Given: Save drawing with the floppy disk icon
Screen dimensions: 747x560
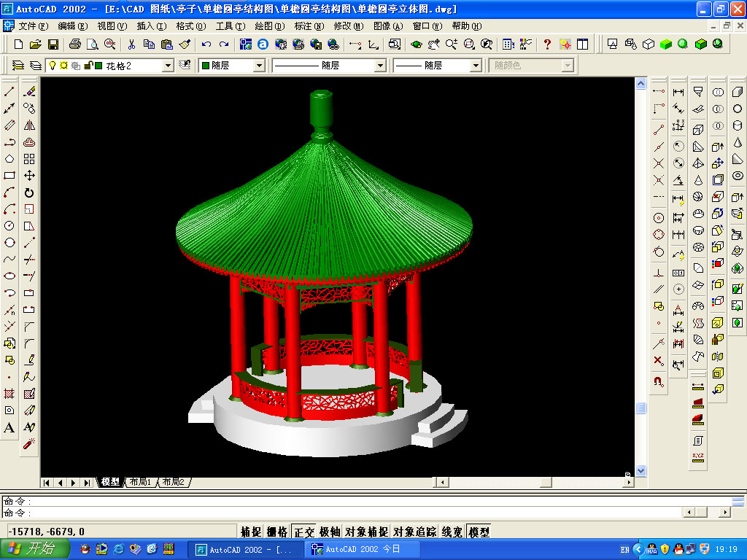Looking at the screenshot, I should click(53, 44).
